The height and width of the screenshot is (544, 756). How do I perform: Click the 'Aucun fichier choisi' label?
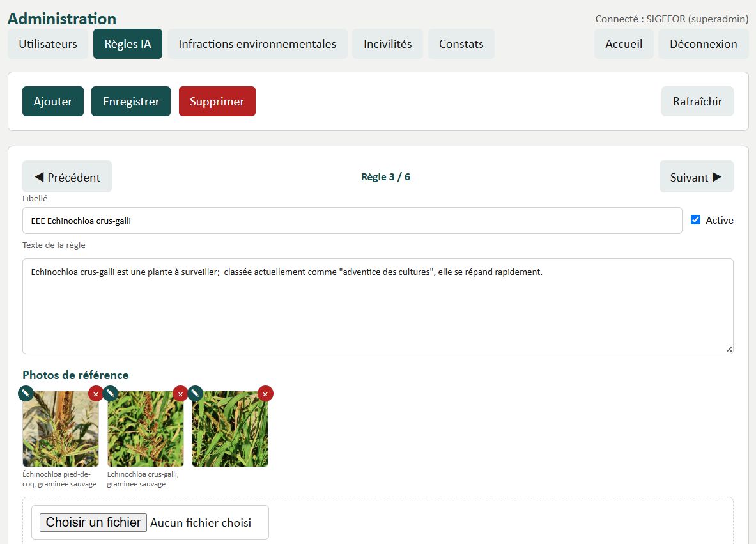coord(201,523)
